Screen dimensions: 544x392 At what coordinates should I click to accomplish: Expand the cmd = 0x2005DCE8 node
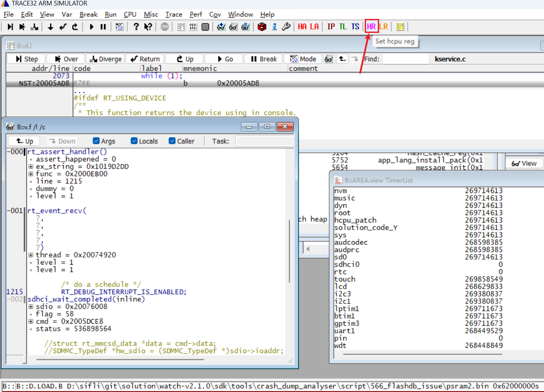[x=31, y=321]
